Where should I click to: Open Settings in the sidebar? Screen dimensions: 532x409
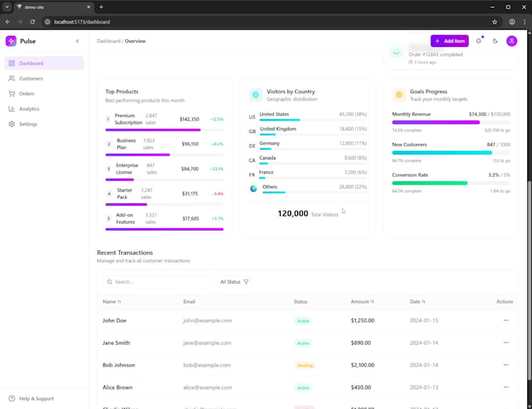point(44,124)
